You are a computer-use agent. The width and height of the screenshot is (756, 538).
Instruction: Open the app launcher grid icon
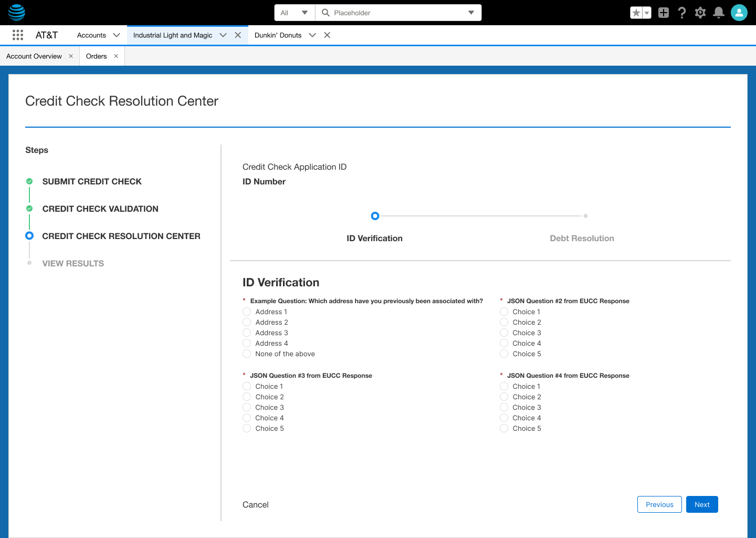tap(17, 35)
